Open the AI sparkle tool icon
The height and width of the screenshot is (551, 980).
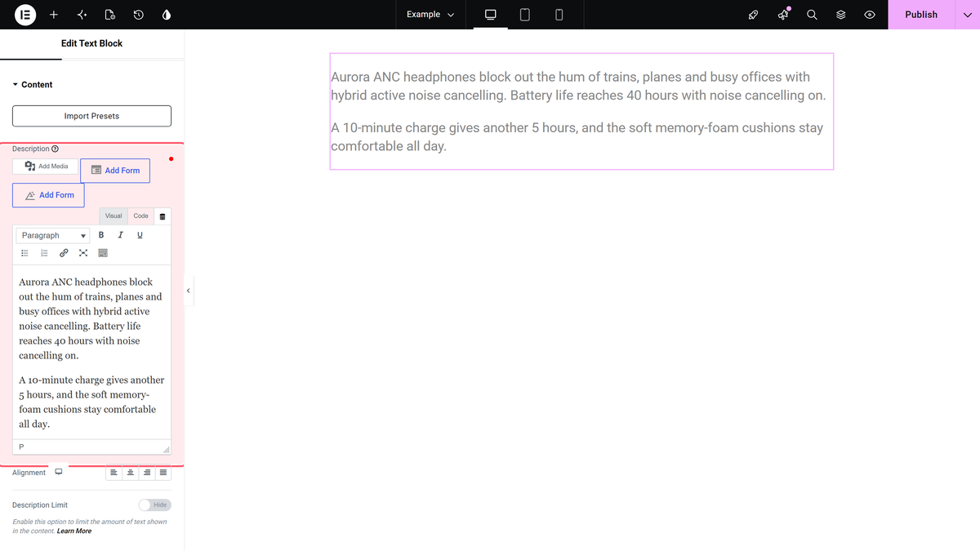click(82, 15)
